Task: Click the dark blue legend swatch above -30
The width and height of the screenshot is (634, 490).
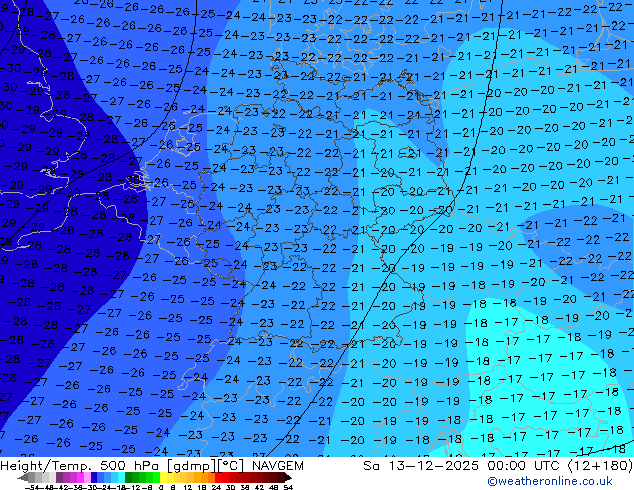Action: pyautogui.click(x=94, y=478)
